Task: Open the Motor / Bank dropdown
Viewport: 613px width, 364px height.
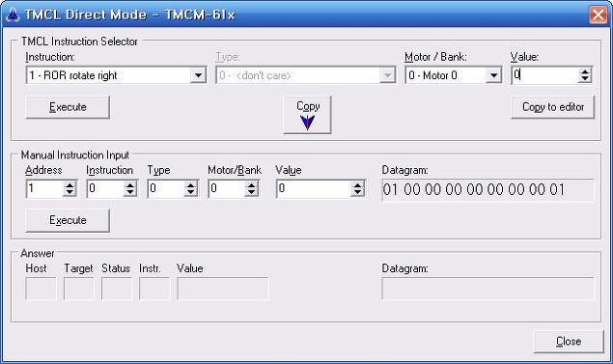Action: point(493,75)
